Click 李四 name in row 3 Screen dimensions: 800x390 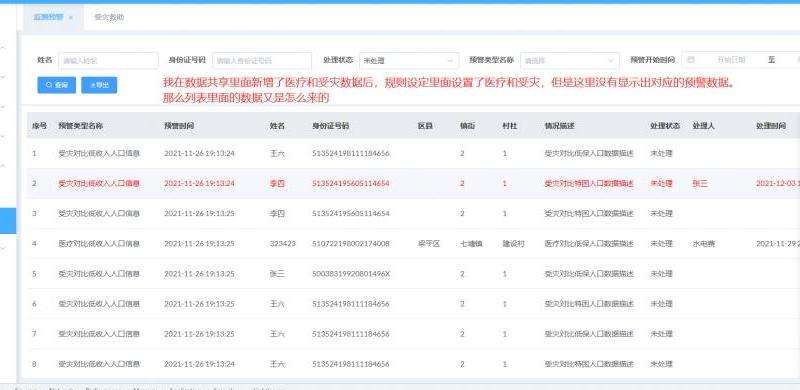tap(277, 213)
